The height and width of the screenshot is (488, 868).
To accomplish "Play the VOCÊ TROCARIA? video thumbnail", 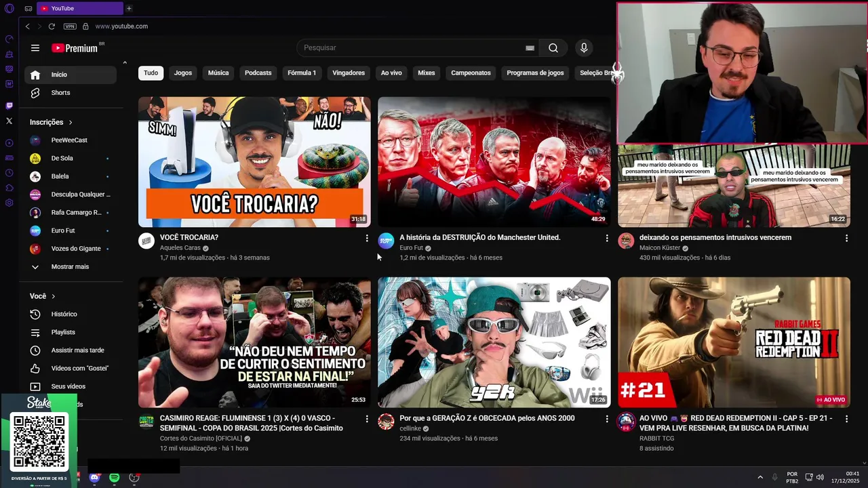I will 254,161.
